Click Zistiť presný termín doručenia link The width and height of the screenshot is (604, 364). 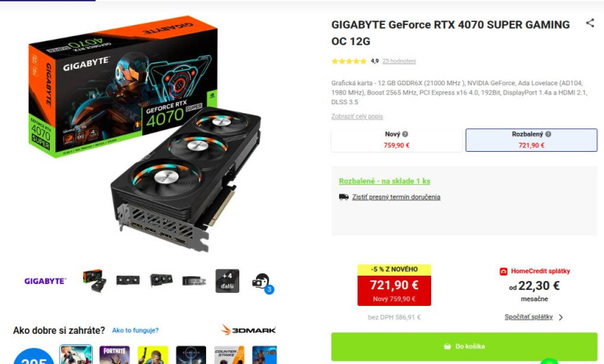coord(396,197)
